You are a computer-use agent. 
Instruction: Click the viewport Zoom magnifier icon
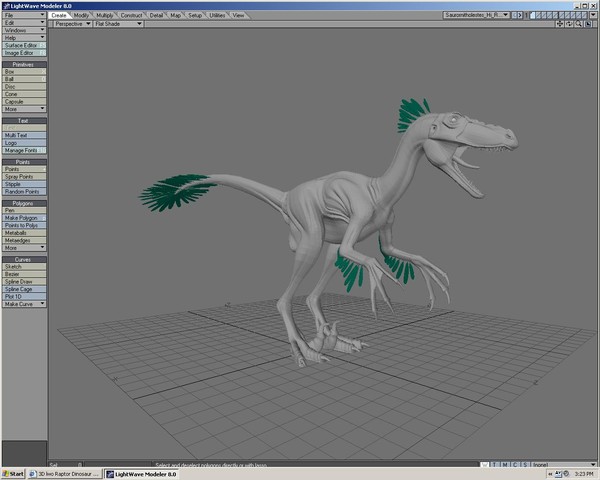tap(578, 24)
